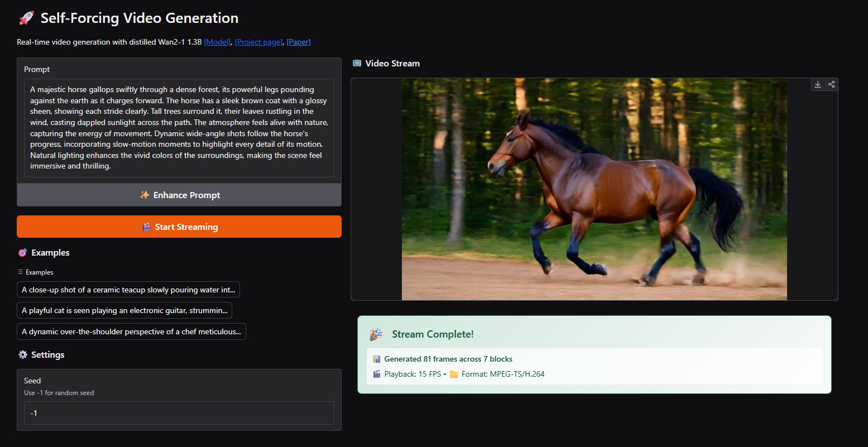Click the clapperboard icon next to Playback
Viewport: 868px width, 447px height.
click(x=377, y=374)
